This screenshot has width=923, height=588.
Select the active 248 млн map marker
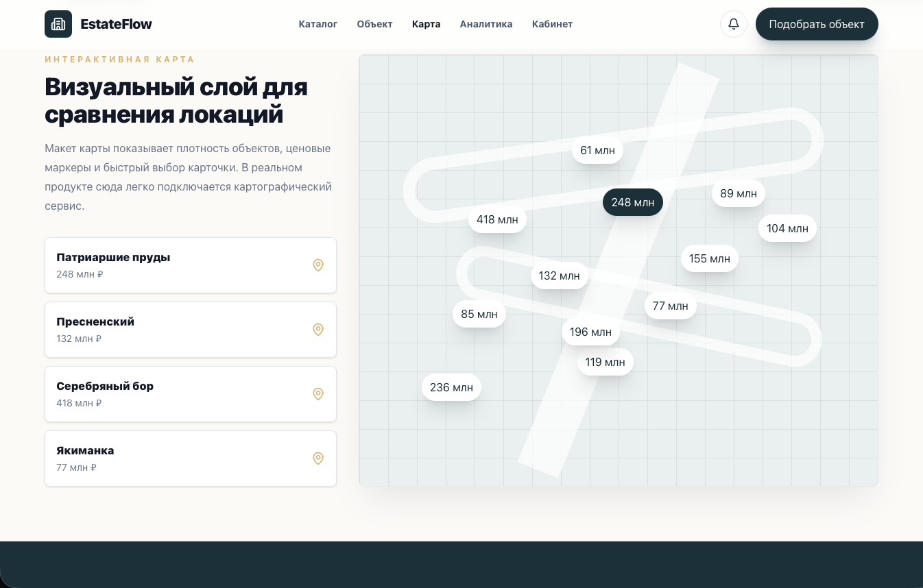click(633, 202)
